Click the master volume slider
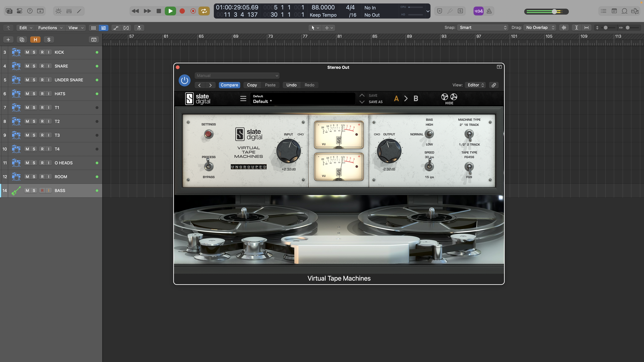 tap(546, 11)
